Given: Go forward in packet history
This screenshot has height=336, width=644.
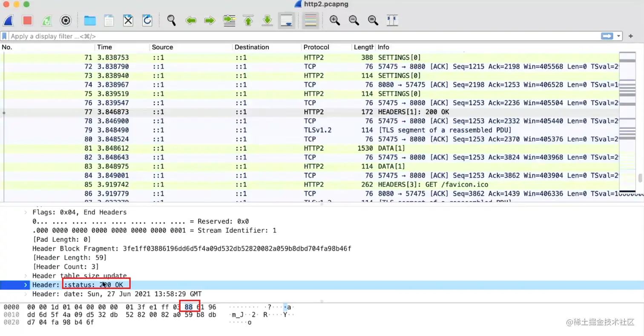Looking at the screenshot, I should [210, 20].
